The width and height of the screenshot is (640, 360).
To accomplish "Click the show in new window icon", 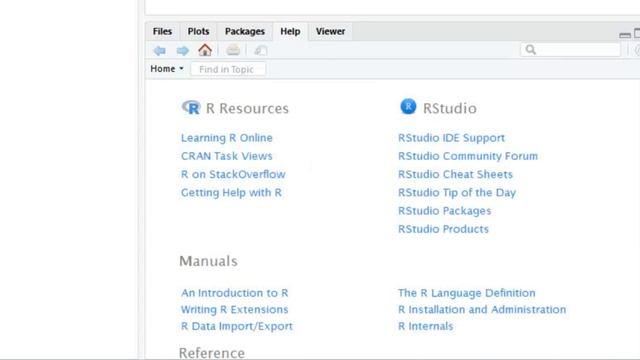I will (260, 51).
